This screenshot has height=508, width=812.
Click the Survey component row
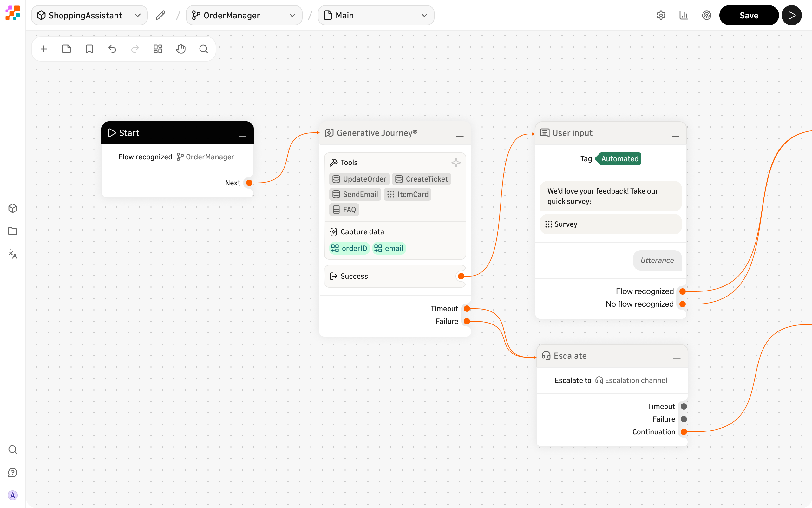[x=611, y=224]
